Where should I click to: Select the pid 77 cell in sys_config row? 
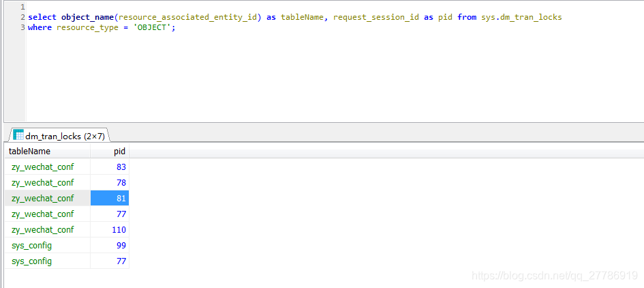[110, 261]
